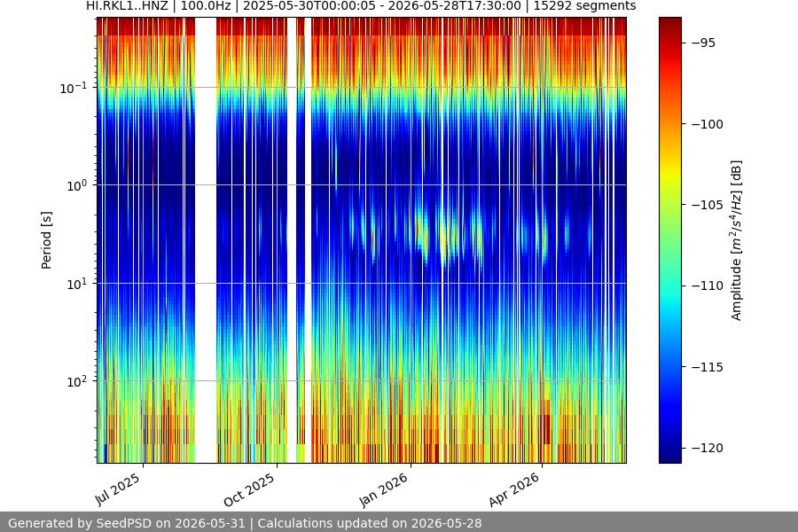Click the 'Amplitude [m²/s⁴/Hz] [dB]' colorbar label

(x=737, y=240)
